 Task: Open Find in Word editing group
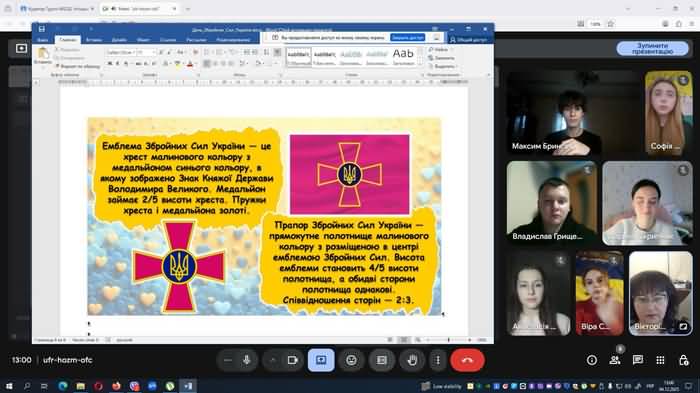tap(438, 50)
